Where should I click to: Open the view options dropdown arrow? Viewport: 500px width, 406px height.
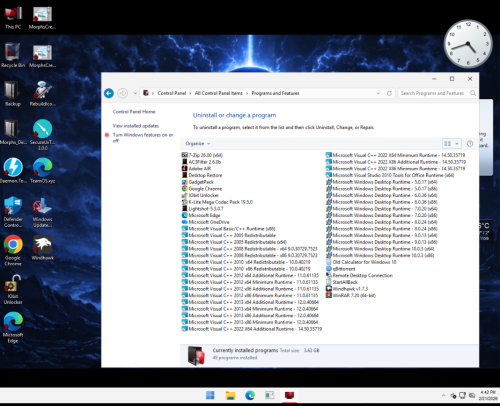pyautogui.click(x=457, y=144)
